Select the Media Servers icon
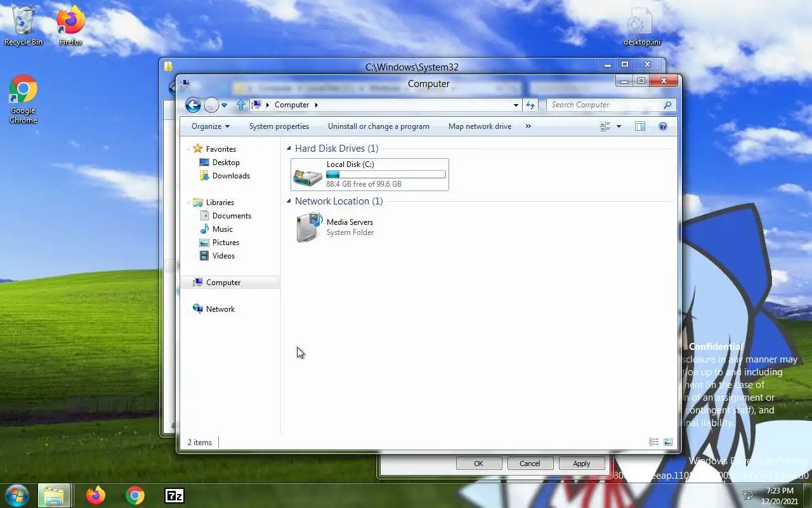 point(308,227)
